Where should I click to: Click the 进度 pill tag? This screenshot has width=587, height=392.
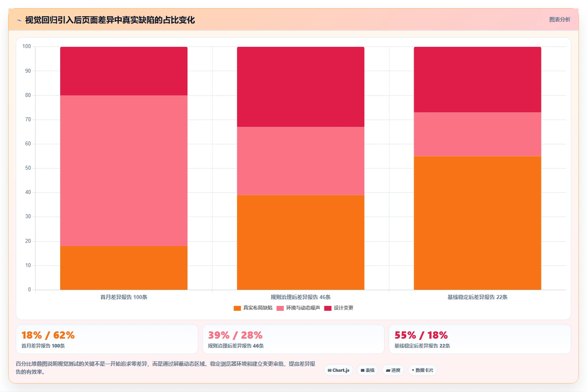click(393, 370)
